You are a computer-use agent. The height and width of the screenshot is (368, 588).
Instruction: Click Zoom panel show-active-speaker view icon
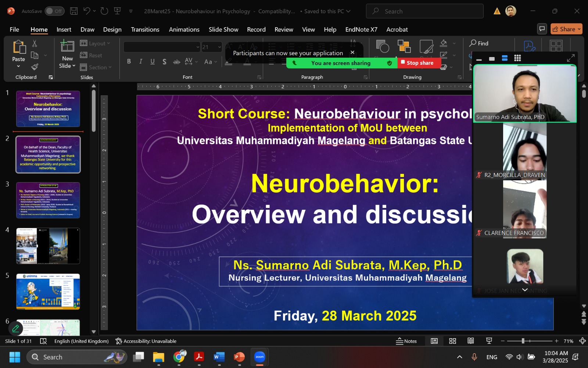[492, 59]
